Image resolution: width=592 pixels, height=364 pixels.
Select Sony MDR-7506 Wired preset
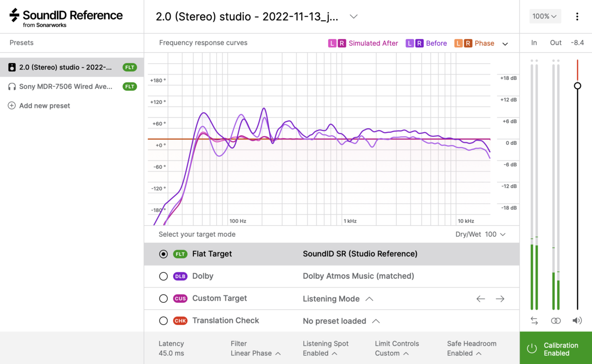[x=72, y=86]
